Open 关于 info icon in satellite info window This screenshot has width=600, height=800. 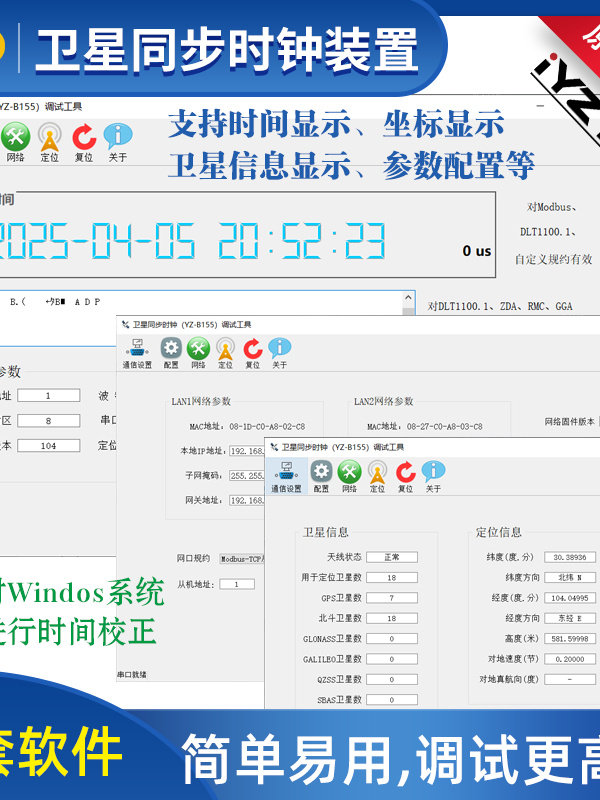[433, 475]
